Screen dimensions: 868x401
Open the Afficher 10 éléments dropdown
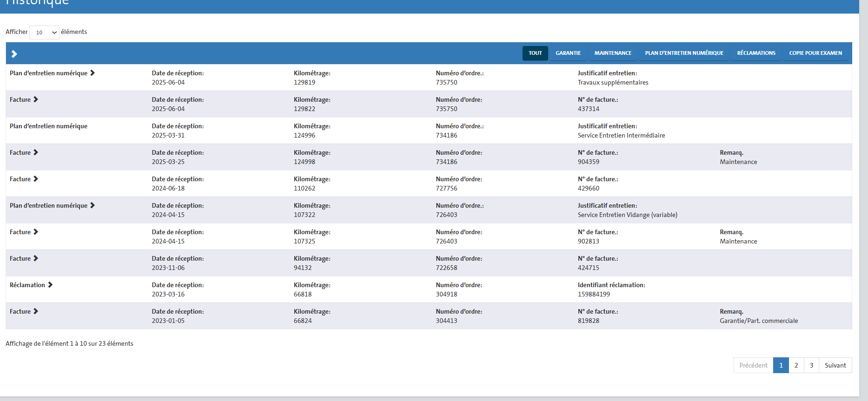coord(44,33)
